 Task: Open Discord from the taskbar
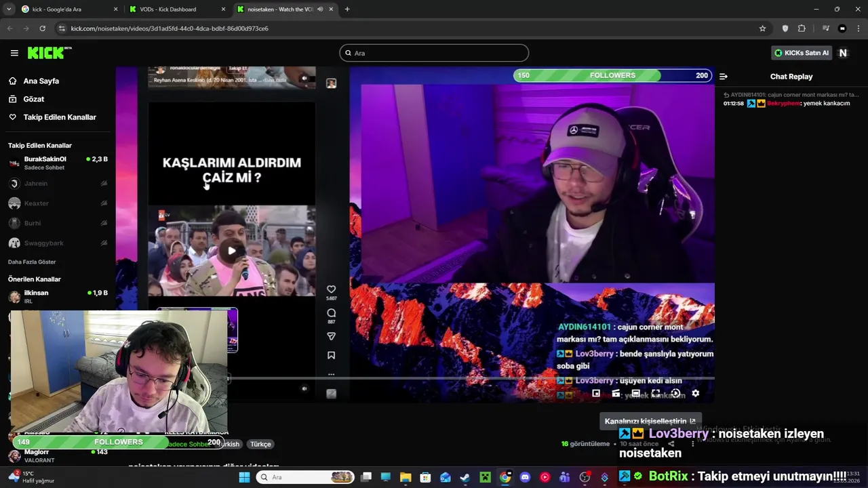[x=525, y=477]
